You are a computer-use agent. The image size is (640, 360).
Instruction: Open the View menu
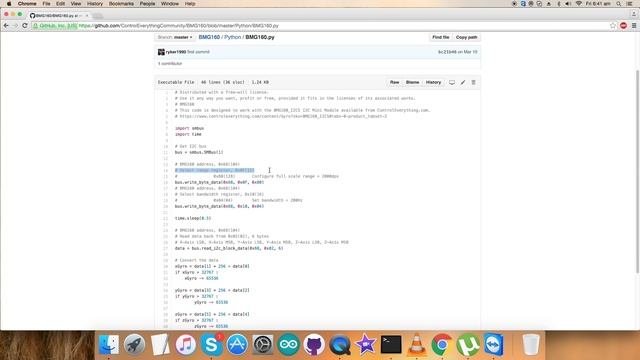(76, 4)
